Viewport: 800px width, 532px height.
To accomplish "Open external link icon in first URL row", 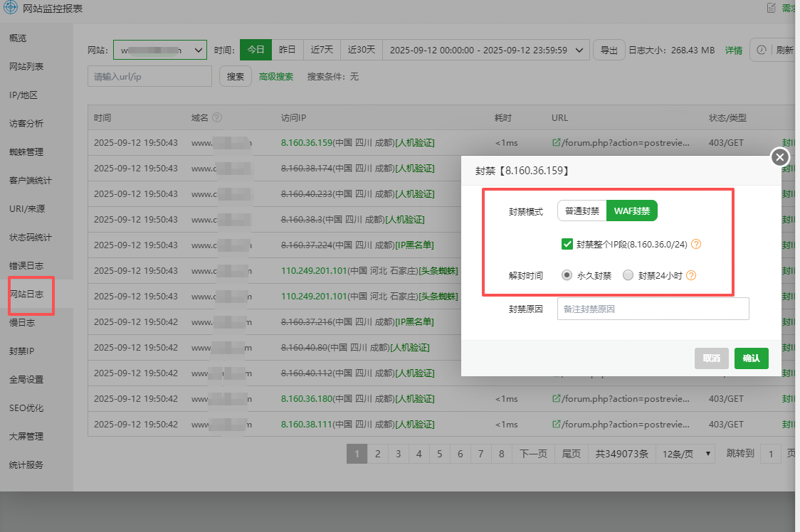I will (x=557, y=143).
